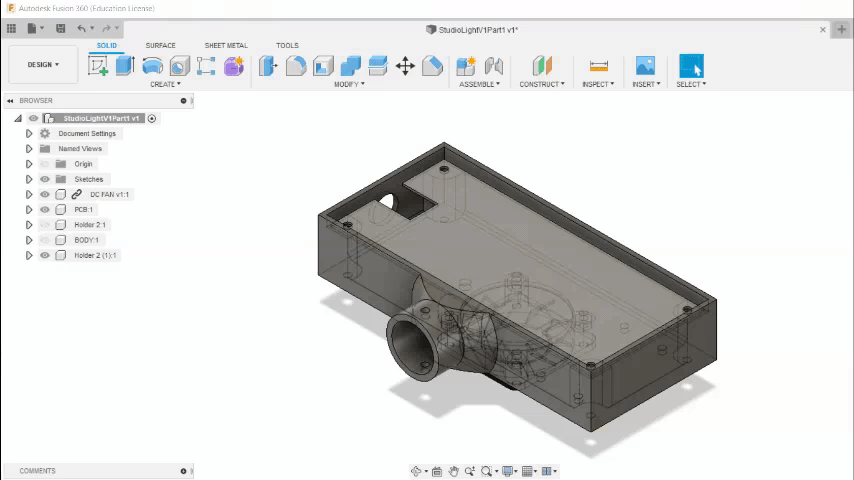This screenshot has width=854, height=480.
Task: Activate the Extrude tool
Action: coord(125,66)
